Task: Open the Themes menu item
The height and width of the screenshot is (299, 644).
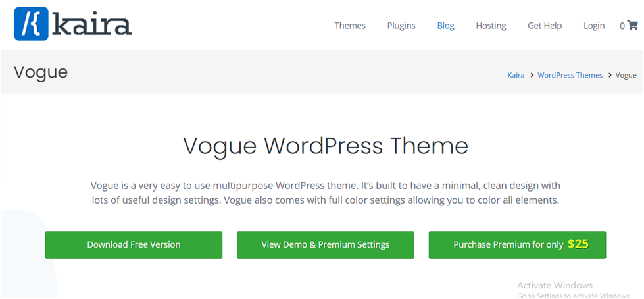Action: pyautogui.click(x=350, y=26)
